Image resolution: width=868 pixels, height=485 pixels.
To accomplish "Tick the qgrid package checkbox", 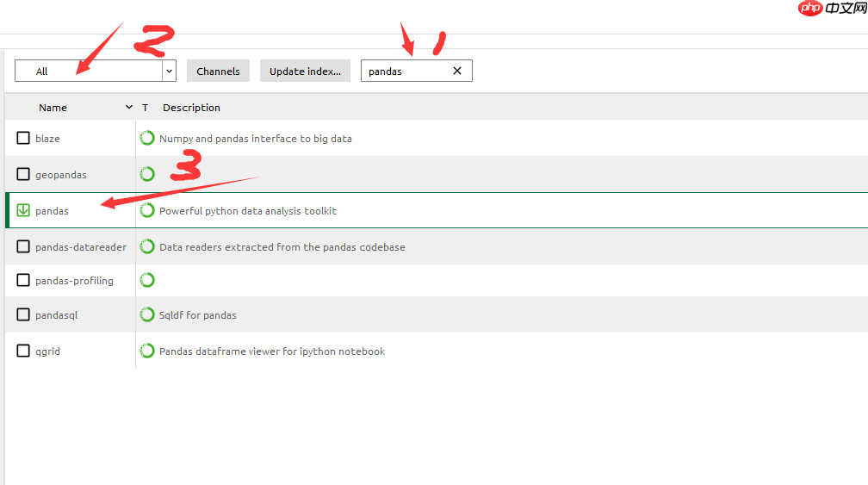I will (23, 351).
